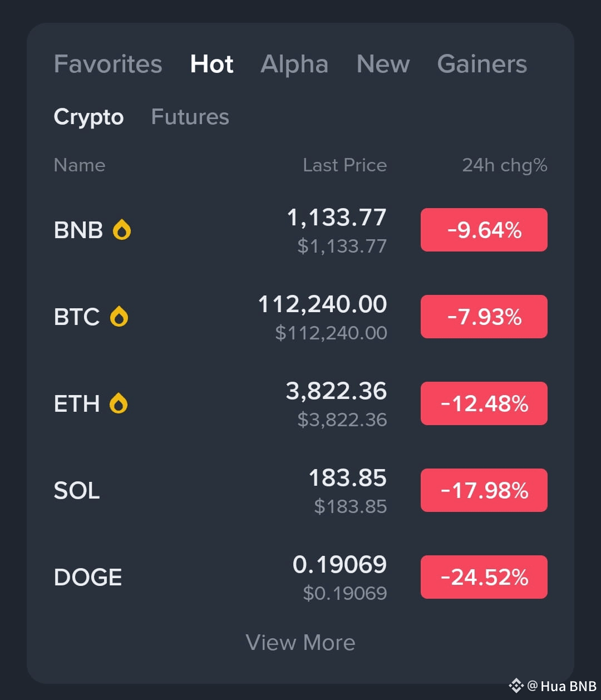Click the flame icon next to ETH
This screenshot has width=601, height=700.
coord(119,403)
